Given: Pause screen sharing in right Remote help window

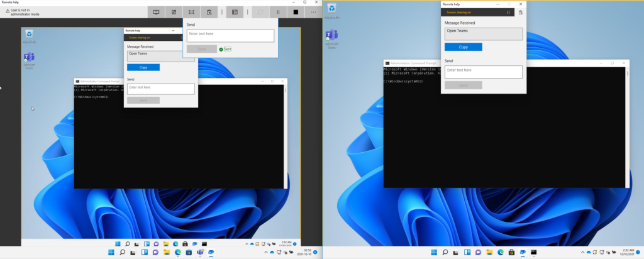Looking at the screenshot, I should 508,13.
